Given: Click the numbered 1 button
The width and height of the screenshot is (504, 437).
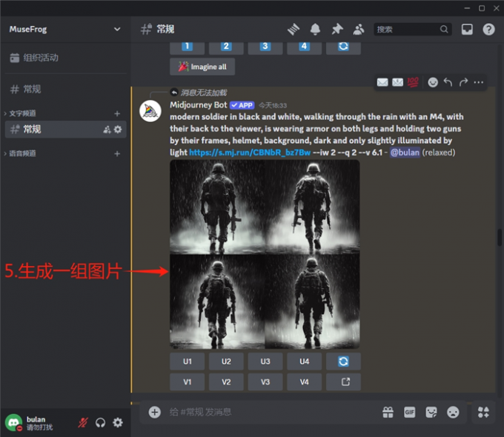Looking at the screenshot, I should [187, 47].
